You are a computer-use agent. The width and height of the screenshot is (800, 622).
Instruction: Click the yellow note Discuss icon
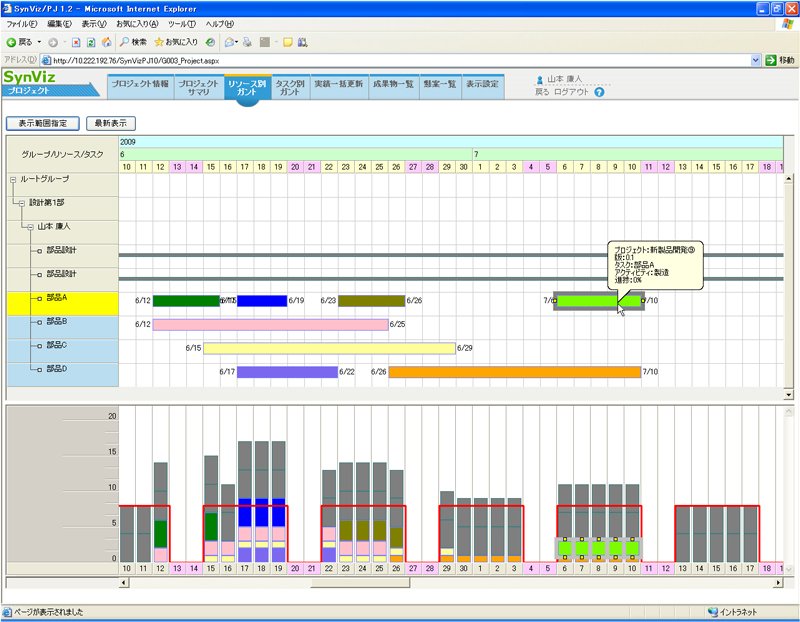288,42
